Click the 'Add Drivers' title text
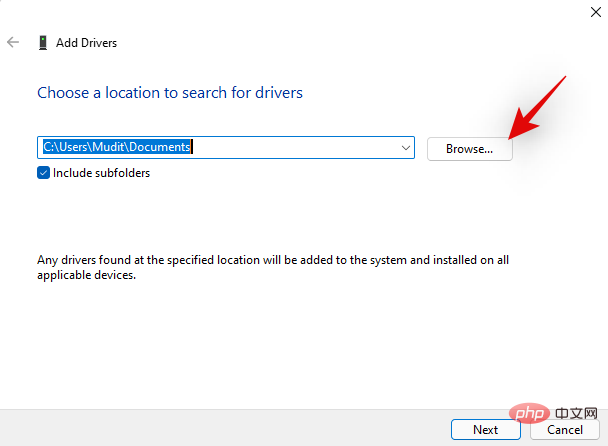 click(x=86, y=43)
